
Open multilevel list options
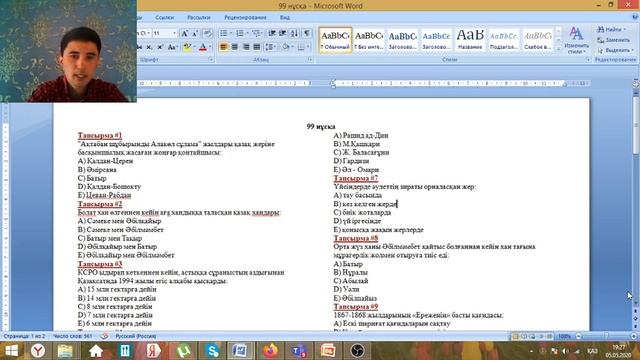point(257,33)
